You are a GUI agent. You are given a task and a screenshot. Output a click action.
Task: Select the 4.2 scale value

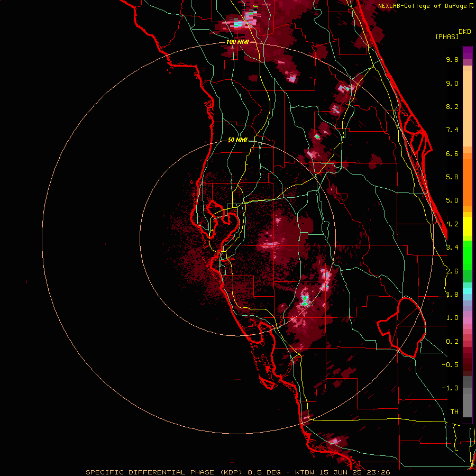click(452, 224)
